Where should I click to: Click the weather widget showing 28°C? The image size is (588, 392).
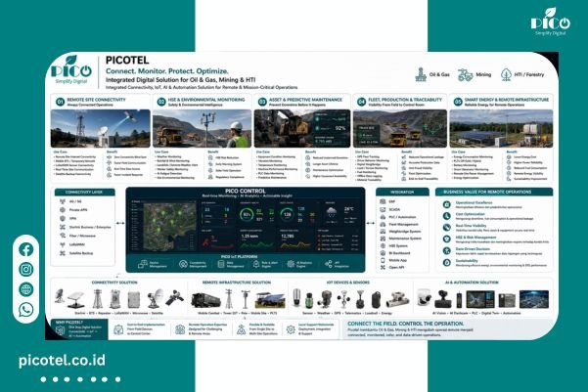(339, 214)
